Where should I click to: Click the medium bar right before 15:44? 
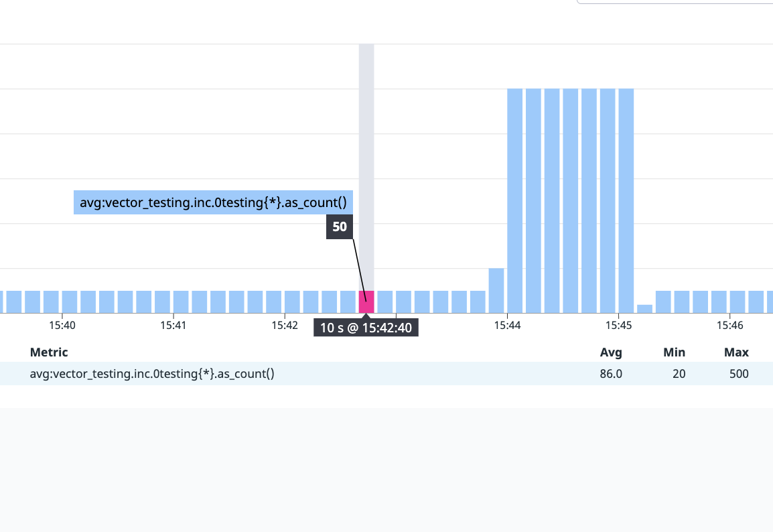[x=495, y=288]
